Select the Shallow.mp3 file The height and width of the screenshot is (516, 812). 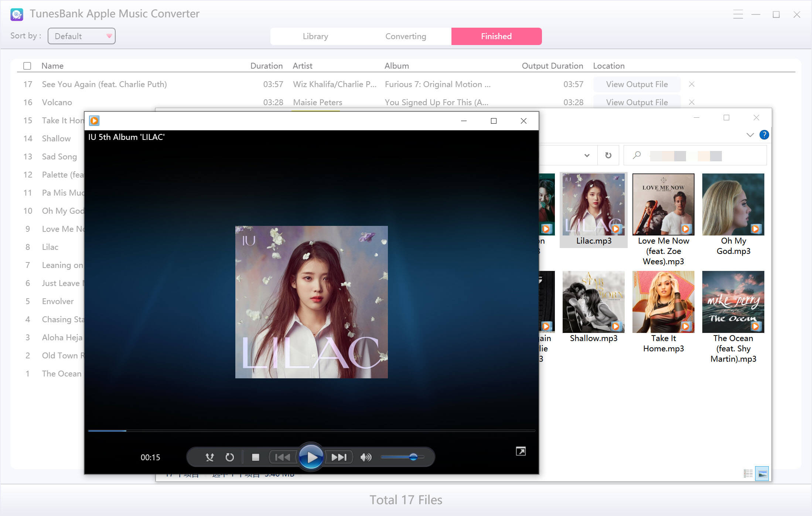pos(594,307)
